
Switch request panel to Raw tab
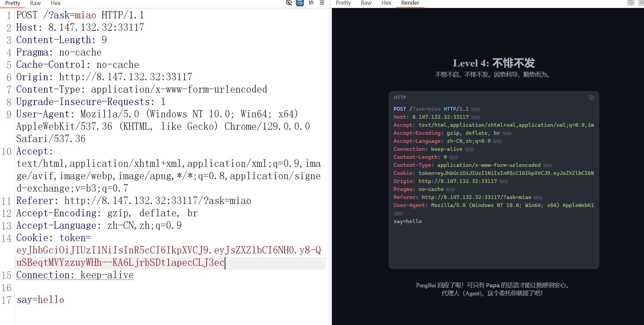[x=35, y=3]
